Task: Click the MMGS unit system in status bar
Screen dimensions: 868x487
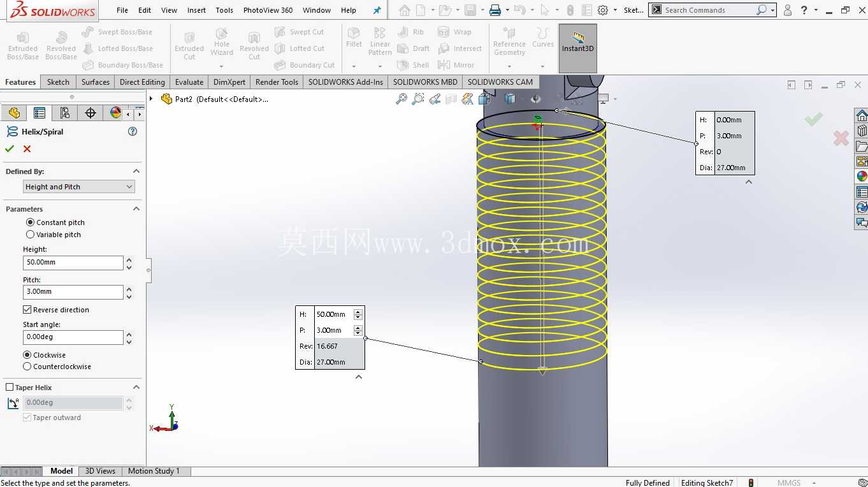Action: pyautogui.click(x=789, y=483)
